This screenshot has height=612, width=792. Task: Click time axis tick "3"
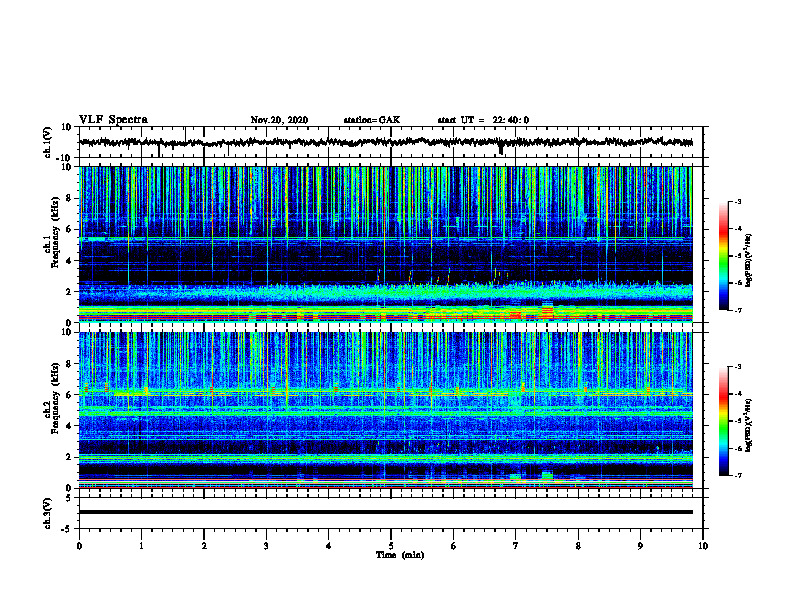(x=266, y=546)
